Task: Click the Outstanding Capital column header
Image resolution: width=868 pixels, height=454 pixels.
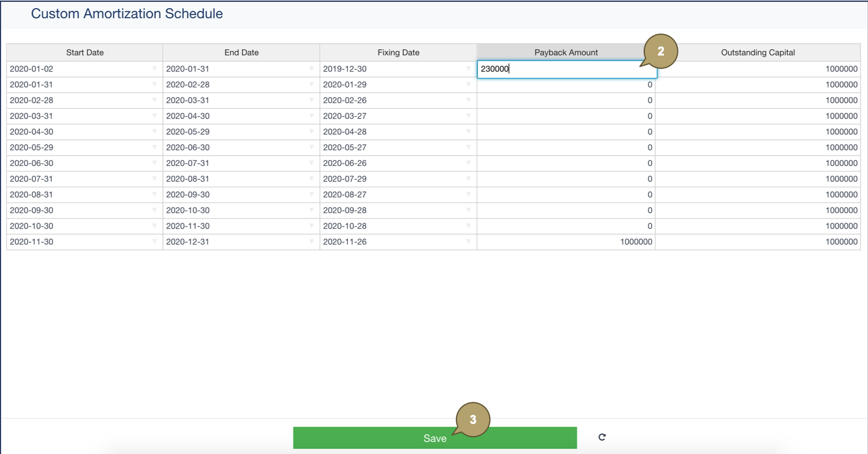Action: point(758,53)
